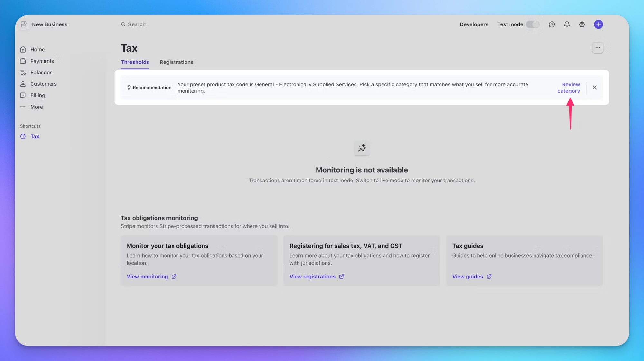Open the Tax page overflow menu
Viewport: 644px width, 361px height.
(598, 48)
